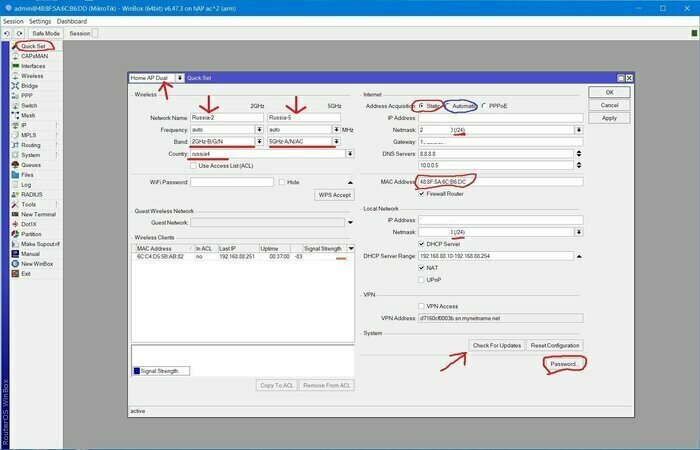Select PPPoE address acquisition
700x450 pixels.
pyautogui.click(x=483, y=106)
